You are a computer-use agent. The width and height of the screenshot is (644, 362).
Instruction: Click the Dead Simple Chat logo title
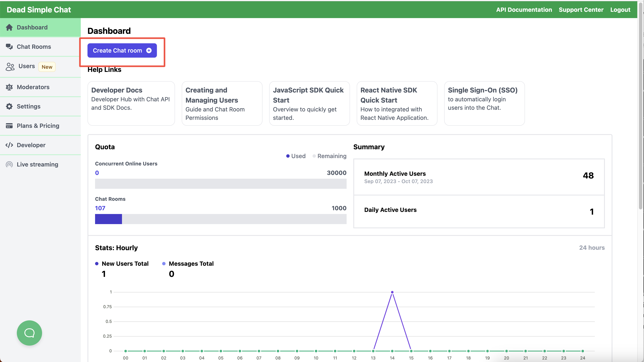click(x=39, y=9)
